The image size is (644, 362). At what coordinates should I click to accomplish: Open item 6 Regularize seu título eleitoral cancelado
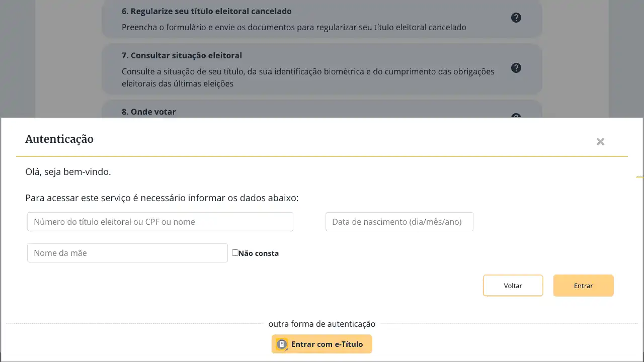coord(206,11)
